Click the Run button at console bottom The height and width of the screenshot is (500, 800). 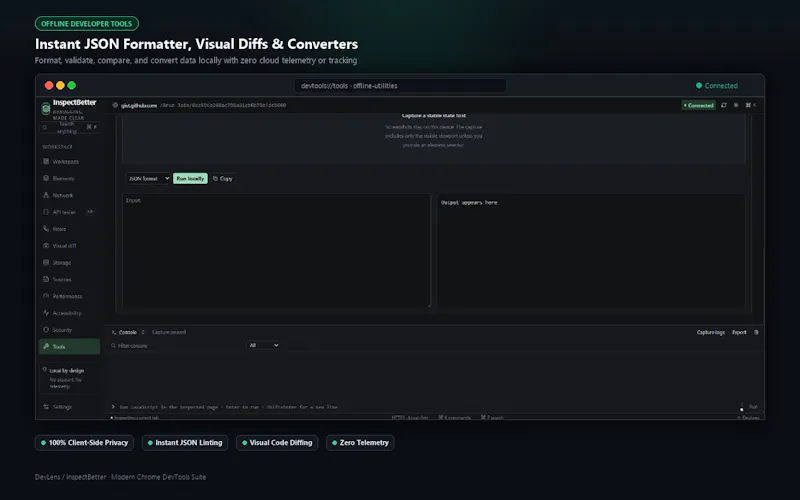753,407
